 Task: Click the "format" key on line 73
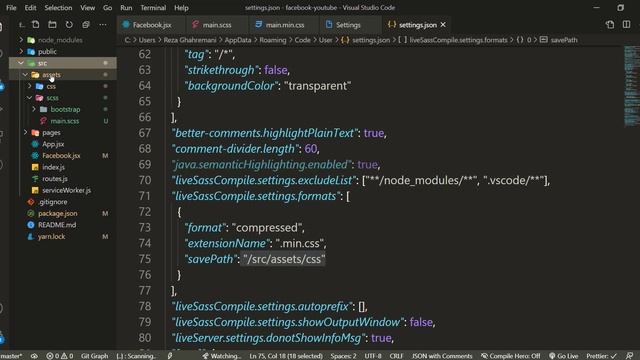[x=205, y=228]
